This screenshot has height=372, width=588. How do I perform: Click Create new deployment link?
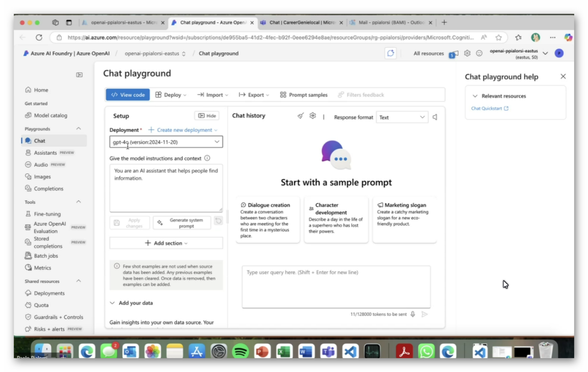point(183,130)
